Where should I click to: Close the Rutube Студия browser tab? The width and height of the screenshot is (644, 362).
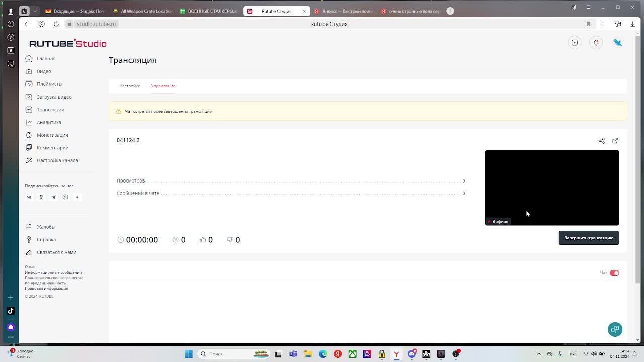click(304, 11)
